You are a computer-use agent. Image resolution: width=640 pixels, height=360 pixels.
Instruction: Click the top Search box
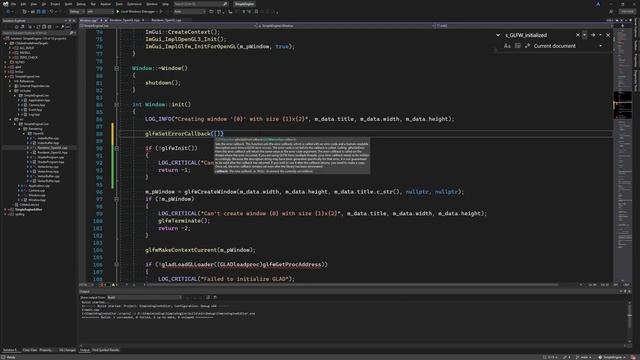point(200,4)
